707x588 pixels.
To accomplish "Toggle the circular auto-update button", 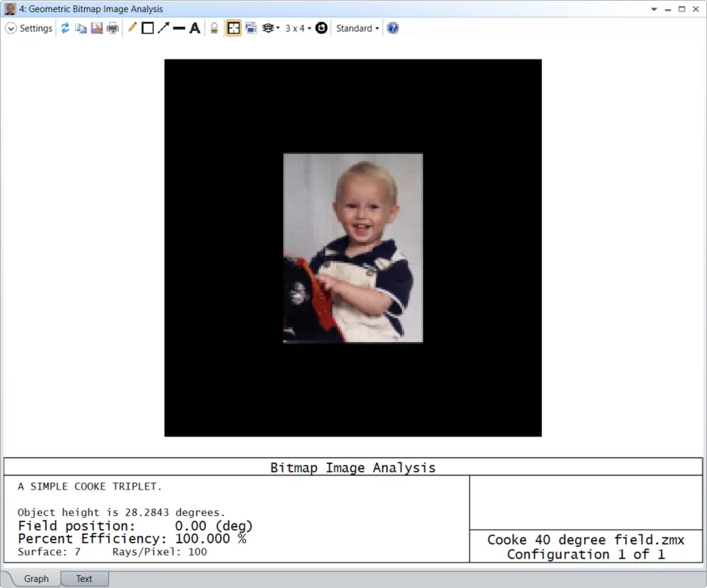I will pyautogui.click(x=322, y=28).
